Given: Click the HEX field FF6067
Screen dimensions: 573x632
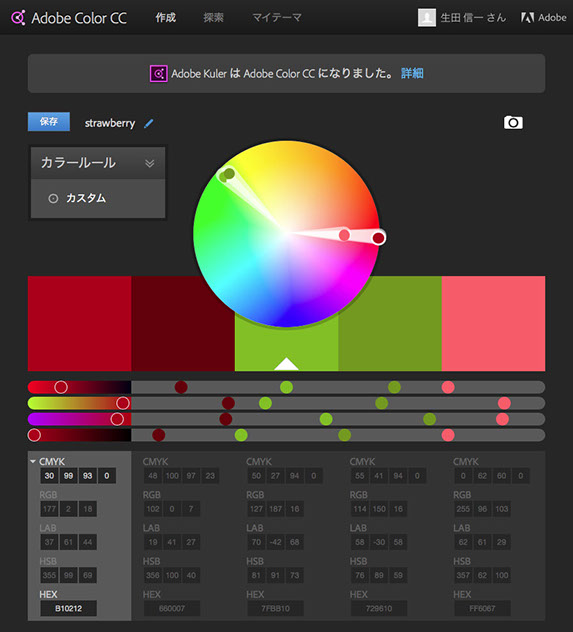Looking at the screenshot, I should coord(482,608).
